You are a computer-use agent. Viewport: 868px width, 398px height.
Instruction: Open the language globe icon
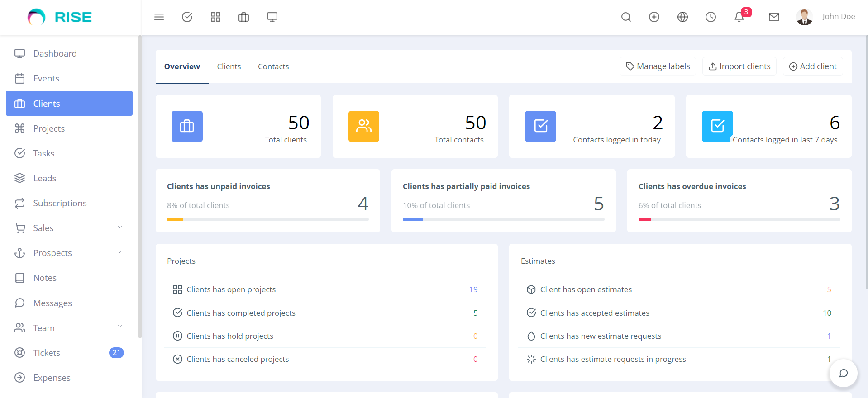pyautogui.click(x=682, y=17)
